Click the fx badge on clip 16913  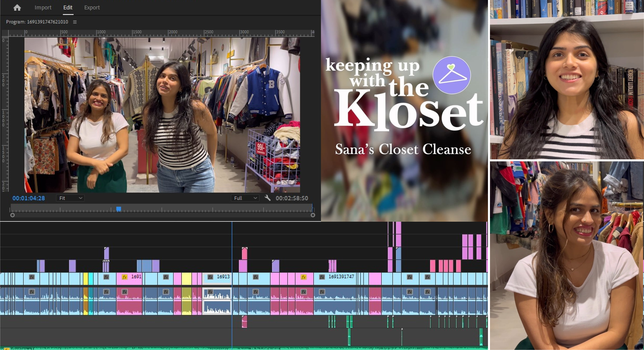coord(210,277)
